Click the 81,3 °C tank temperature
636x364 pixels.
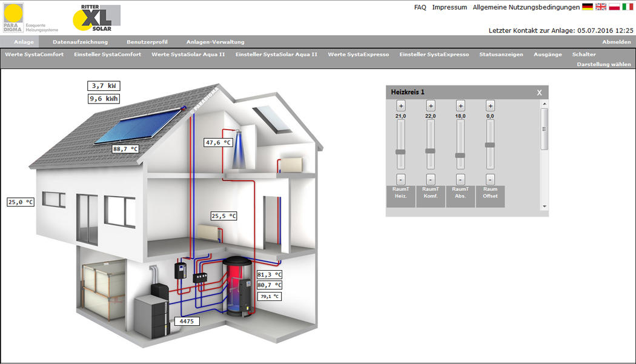click(x=270, y=275)
